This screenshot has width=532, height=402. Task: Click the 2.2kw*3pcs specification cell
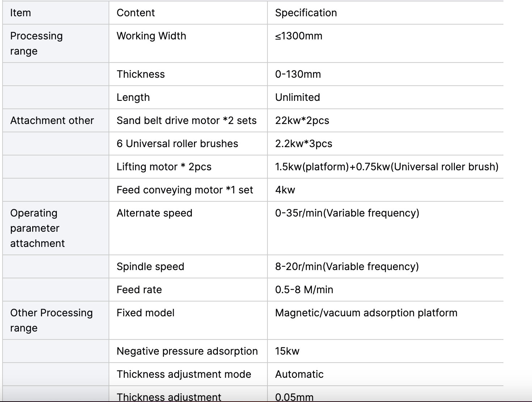pos(304,144)
